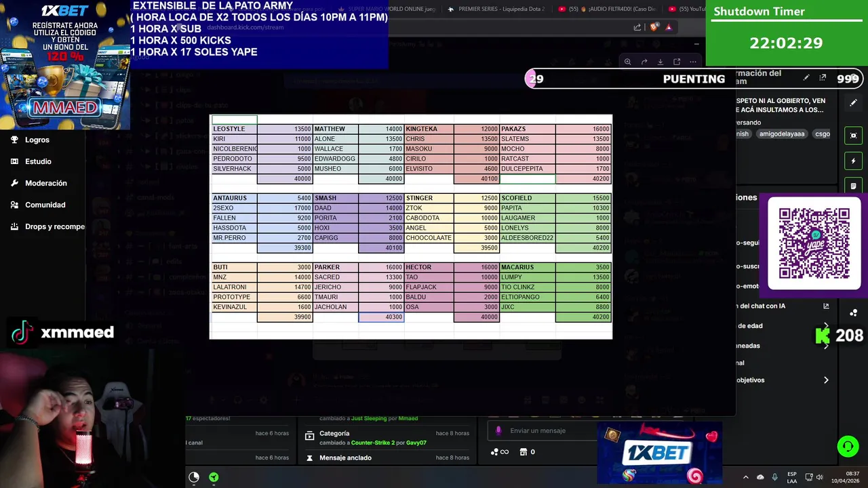Click the download icon in image viewer toolbar
The height and width of the screenshot is (488, 868).
click(x=660, y=62)
